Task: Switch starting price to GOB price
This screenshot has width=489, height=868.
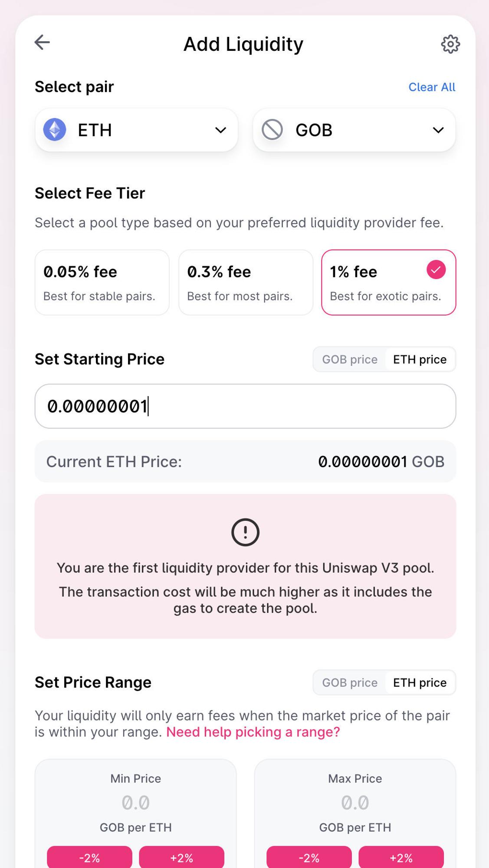Action: tap(350, 359)
